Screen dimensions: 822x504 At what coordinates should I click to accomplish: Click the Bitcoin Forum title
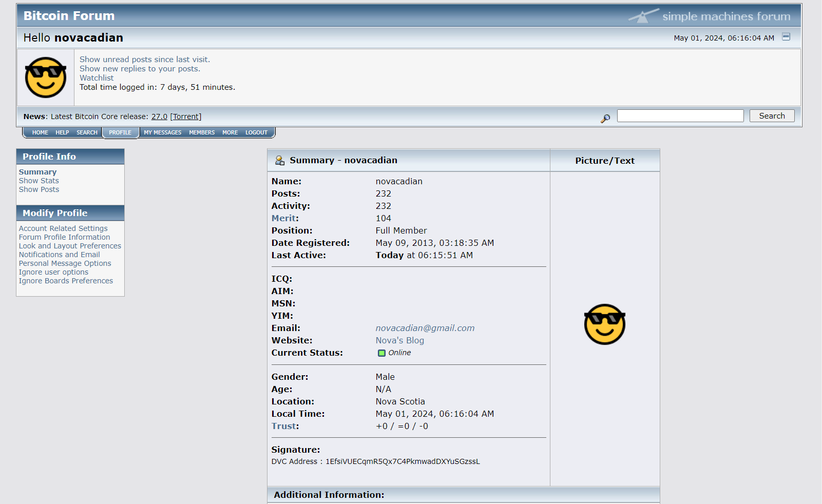pos(69,16)
